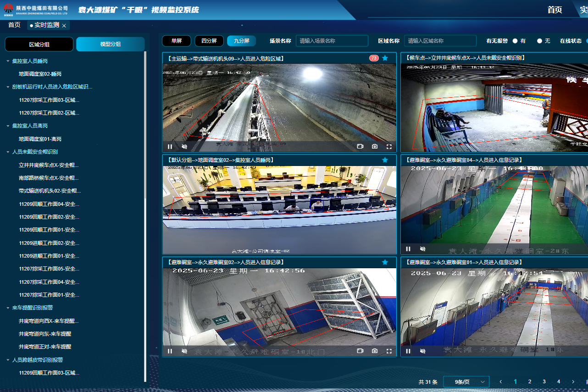
Task: Open 井底弯道向东-来车提醒 in tree
Action: tap(45, 334)
